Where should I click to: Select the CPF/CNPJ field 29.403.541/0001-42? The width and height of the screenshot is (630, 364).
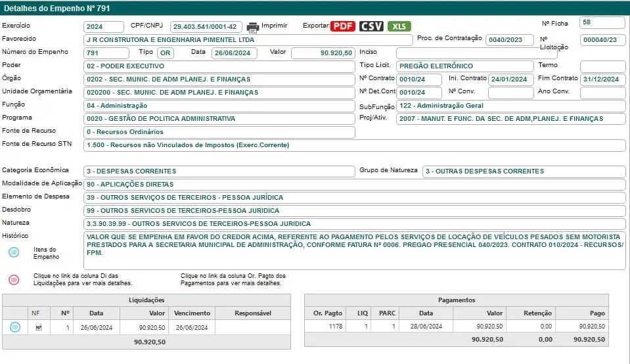pyautogui.click(x=206, y=26)
